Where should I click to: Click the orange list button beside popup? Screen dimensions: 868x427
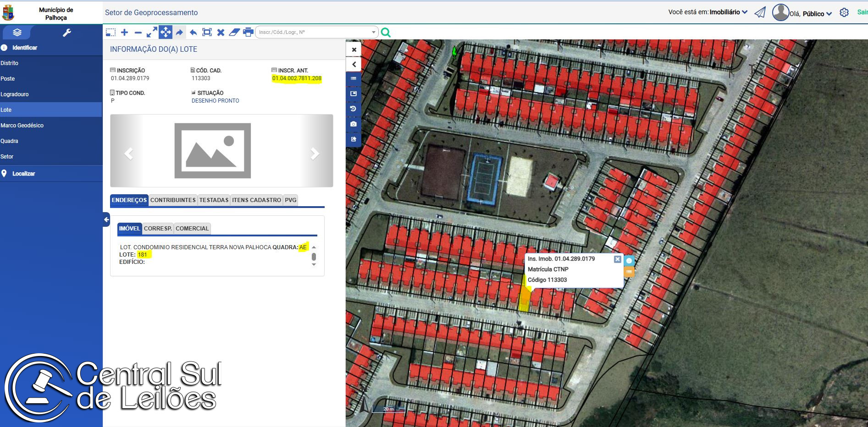[629, 272]
